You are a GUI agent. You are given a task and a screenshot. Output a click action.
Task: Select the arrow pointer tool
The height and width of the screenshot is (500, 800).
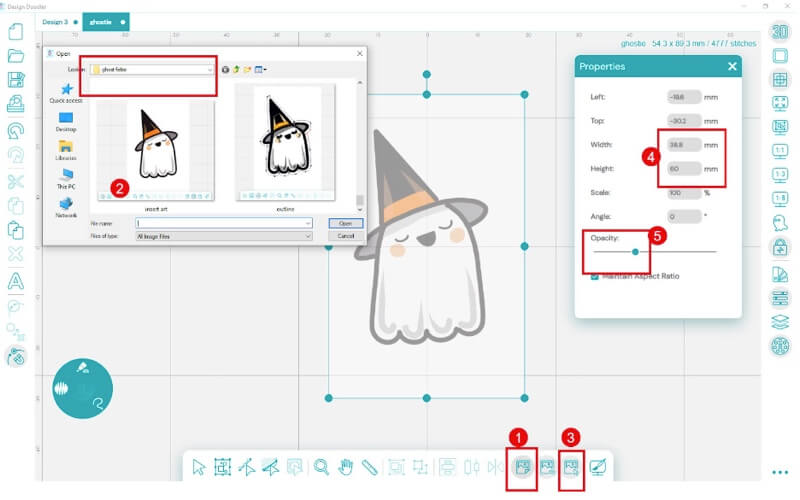tap(198, 467)
